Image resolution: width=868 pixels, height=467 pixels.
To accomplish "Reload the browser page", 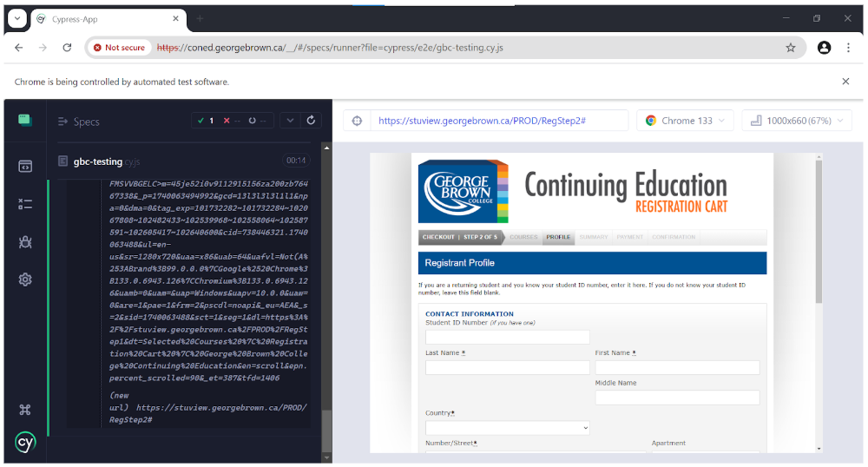I will click(x=67, y=48).
